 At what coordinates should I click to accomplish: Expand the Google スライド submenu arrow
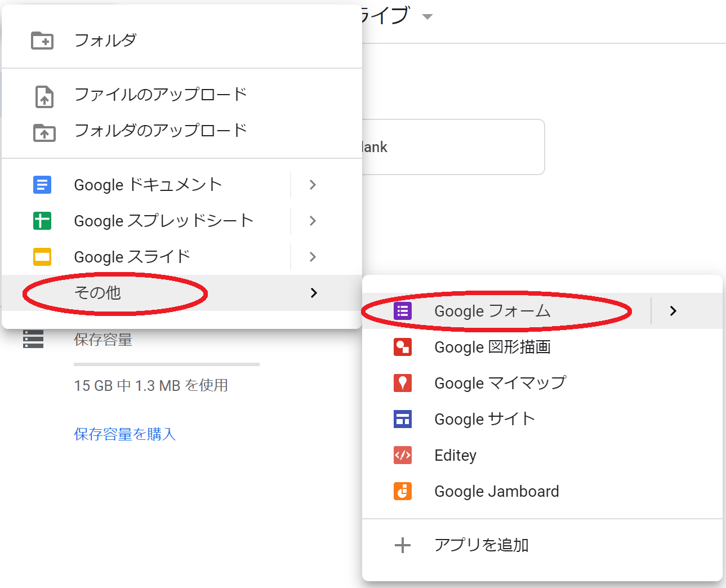click(x=313, y=257)
